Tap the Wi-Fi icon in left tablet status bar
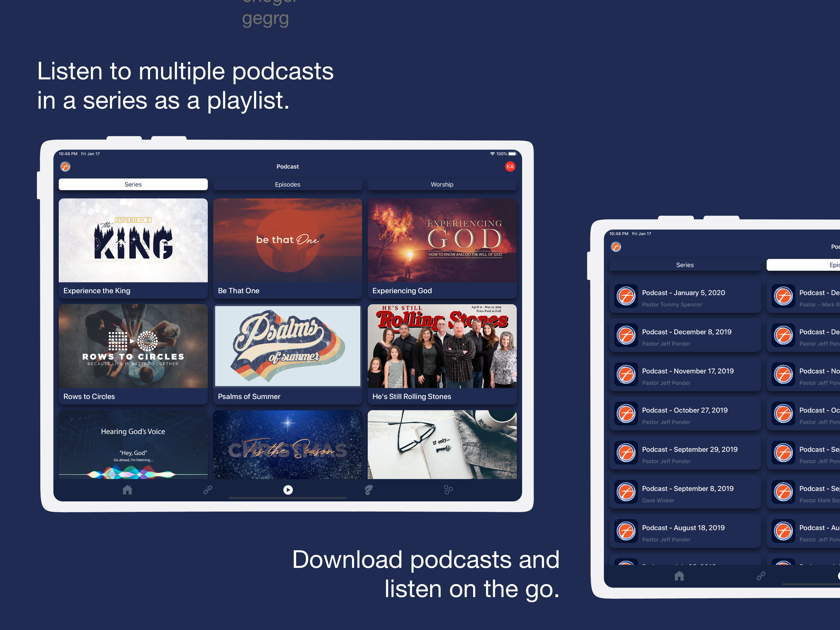 click(x=492, y=154)
